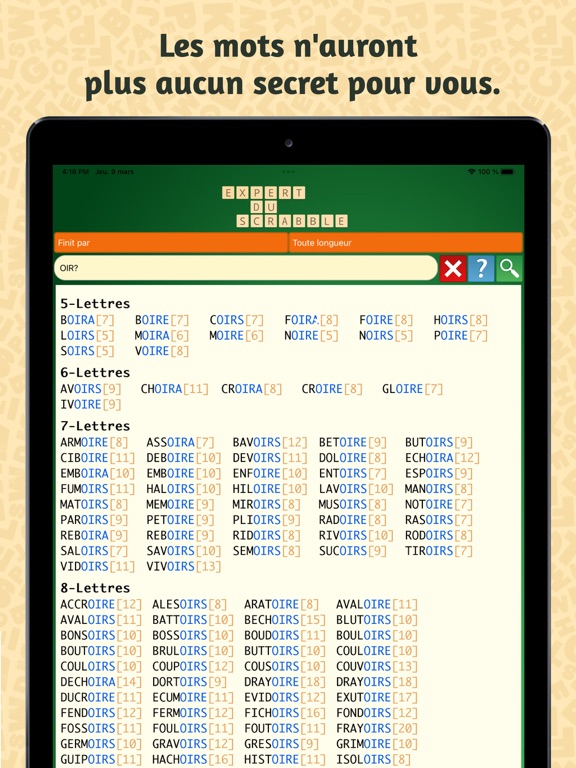Insert a wildcard with the blue question mark button
Screen dimensions: 576x768
click(x=480, y=268)
